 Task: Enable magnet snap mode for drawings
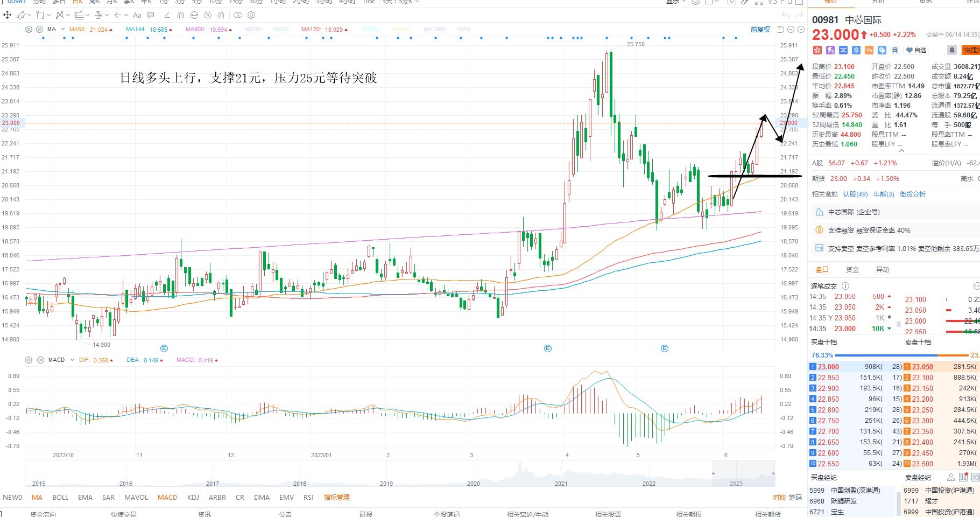point(181,15)
